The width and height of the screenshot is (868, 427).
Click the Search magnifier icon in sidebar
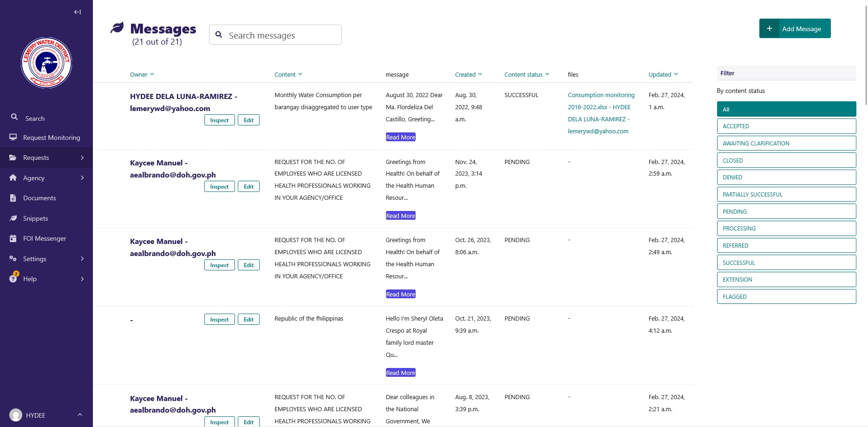14,117
